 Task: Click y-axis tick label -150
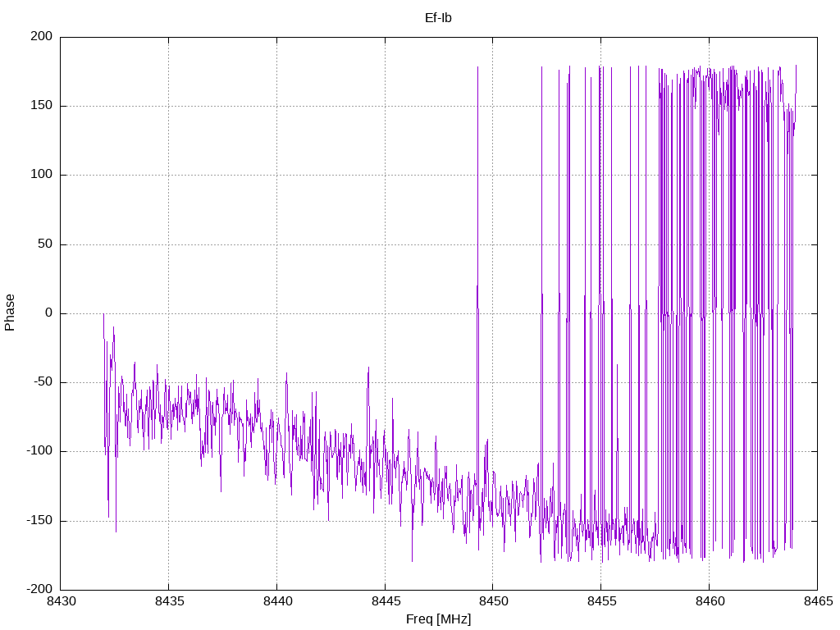click(39, 520)
